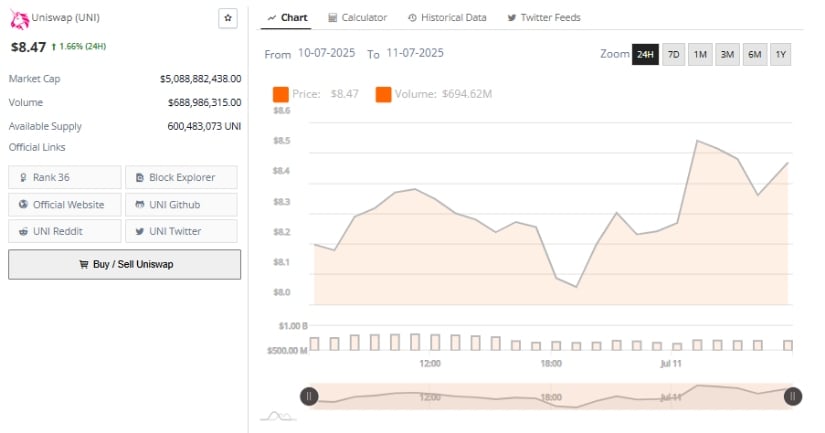Click the Uniswap (UNI) title text

66,17
